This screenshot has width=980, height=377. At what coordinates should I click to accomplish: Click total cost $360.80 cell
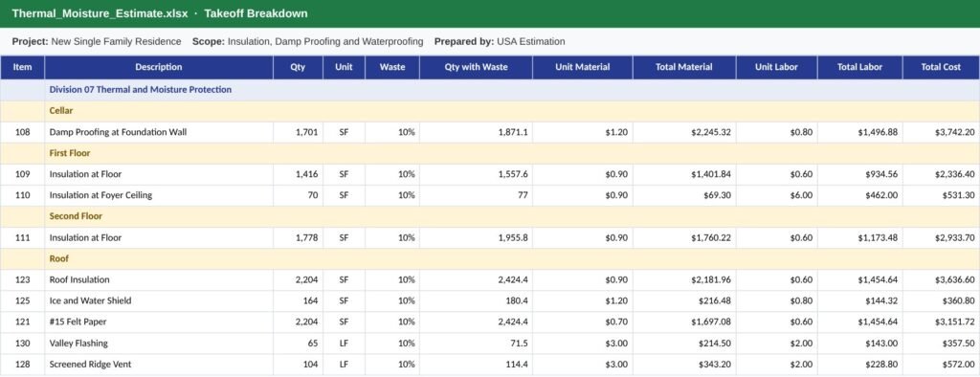(x=942, y=300)
